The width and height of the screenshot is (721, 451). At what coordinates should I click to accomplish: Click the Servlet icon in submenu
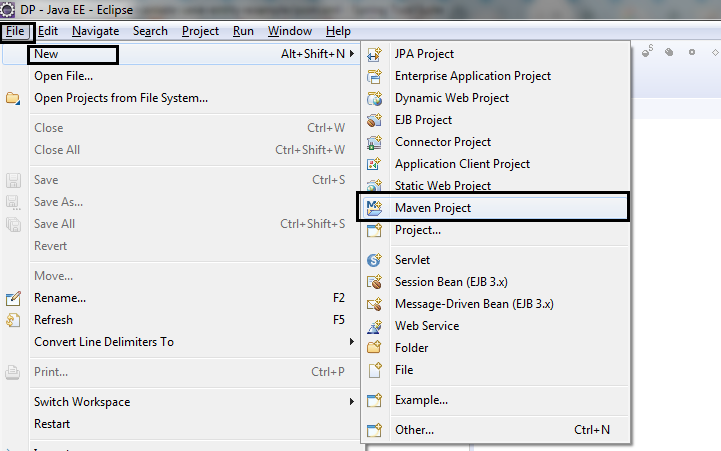pos(375,260)
